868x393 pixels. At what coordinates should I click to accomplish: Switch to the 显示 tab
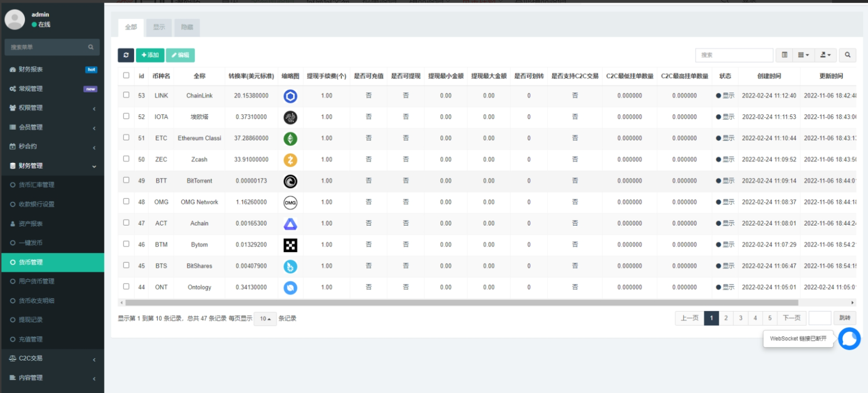(159, 27)
